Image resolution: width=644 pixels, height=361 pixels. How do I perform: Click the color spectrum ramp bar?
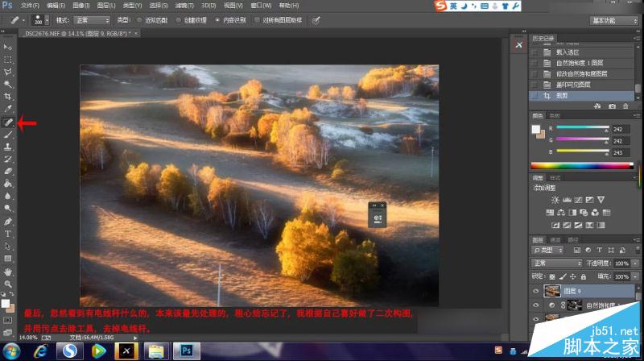(582, 166)
